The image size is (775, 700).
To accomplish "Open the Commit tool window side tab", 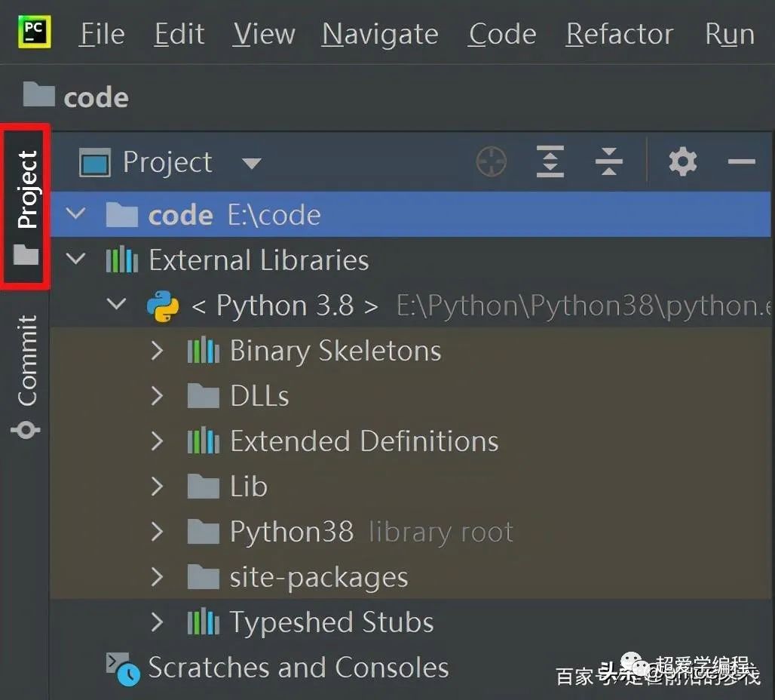I will point(26,376).
